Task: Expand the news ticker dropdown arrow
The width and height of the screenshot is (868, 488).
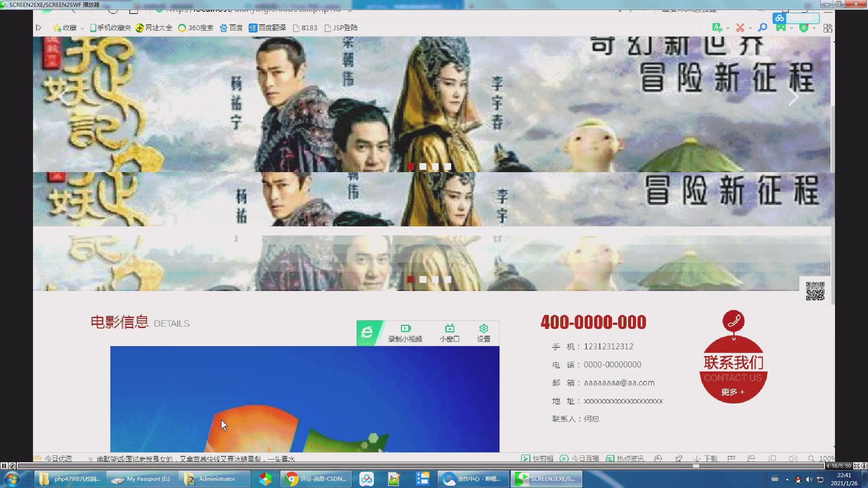Action: point(90,459)
